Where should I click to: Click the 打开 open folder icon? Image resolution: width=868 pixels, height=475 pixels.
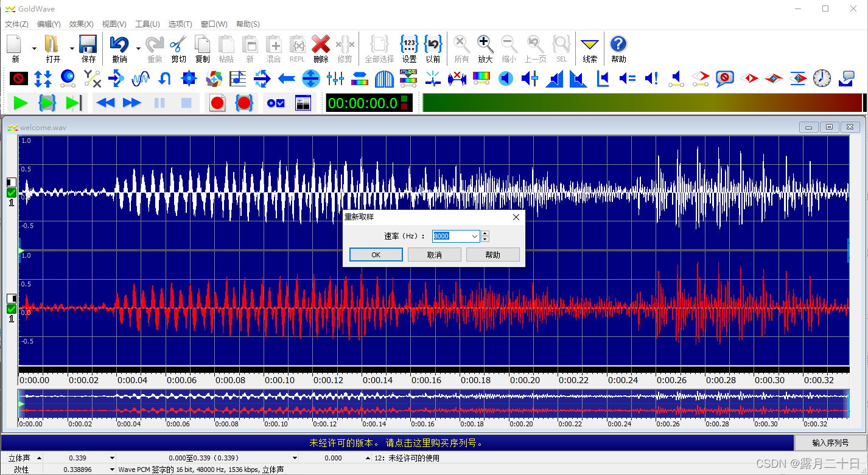52,44
